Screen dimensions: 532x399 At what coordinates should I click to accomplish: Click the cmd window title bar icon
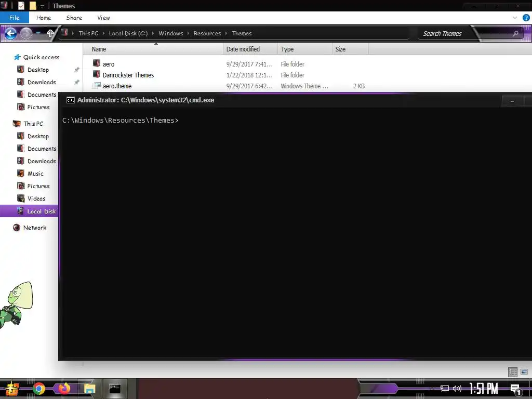(70, 100)
